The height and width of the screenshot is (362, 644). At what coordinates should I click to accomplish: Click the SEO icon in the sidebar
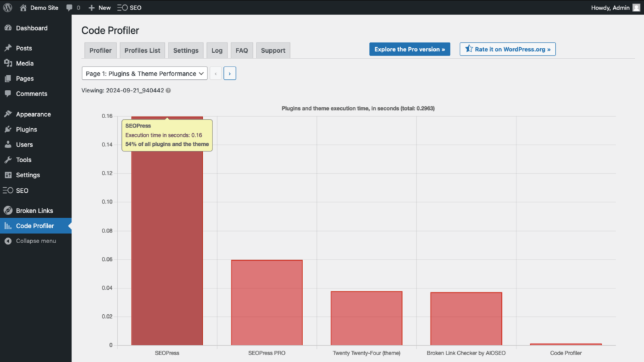(x=8, y=190)
